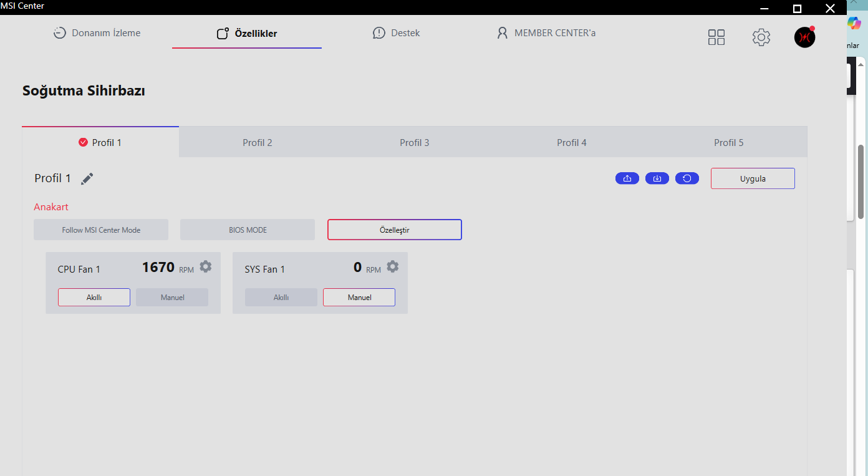
Task: Select the Profil 1 tab
Action: coord(100,143)
